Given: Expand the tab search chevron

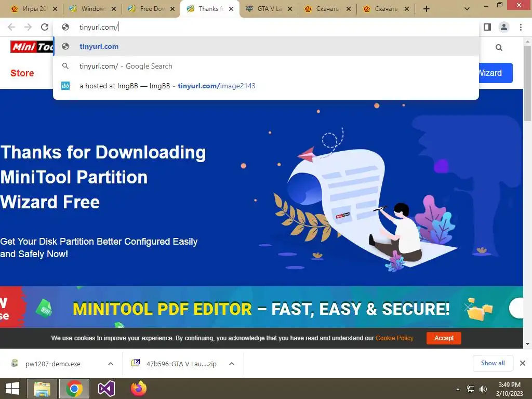Looking at the screenshot, I should coord(467,9).
